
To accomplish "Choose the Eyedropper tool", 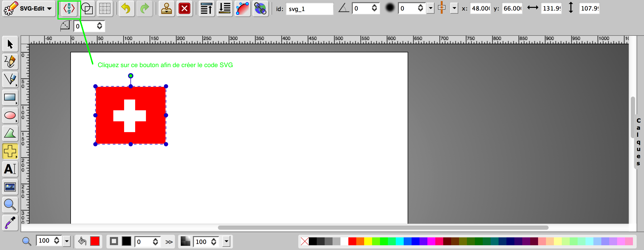I will [10, 223].
